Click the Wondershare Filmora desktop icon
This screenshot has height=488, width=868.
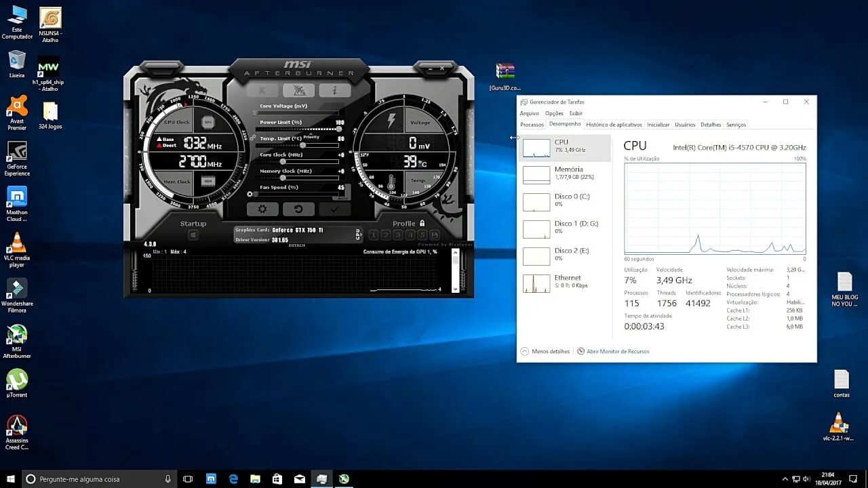[x=17, y=296]
